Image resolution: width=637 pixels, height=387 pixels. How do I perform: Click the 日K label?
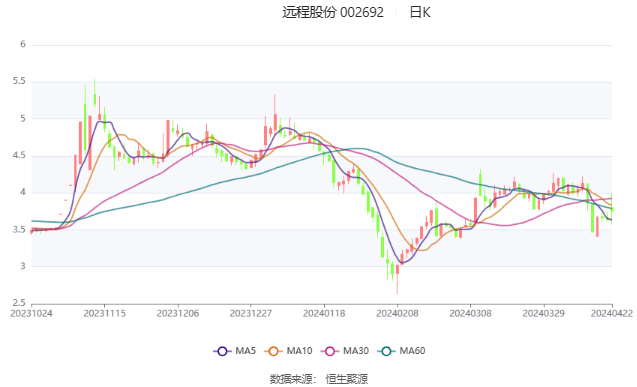(420, 12)
